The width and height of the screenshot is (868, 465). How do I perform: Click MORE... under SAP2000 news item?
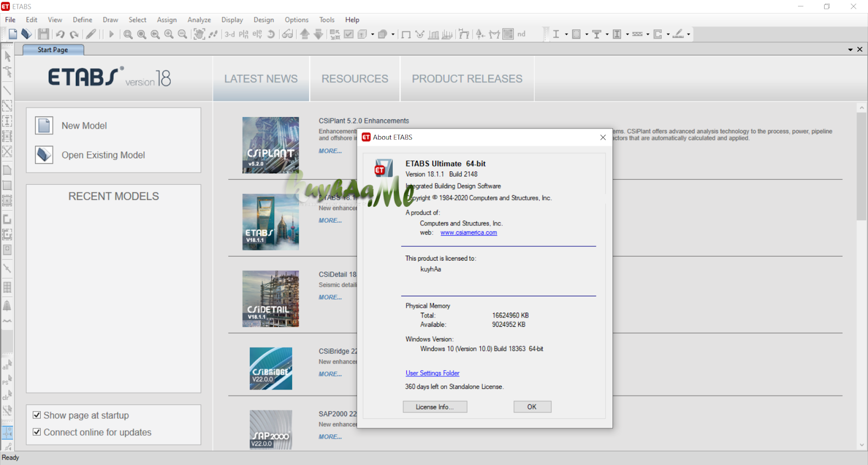pyautogui.click(x=330, y=437)
